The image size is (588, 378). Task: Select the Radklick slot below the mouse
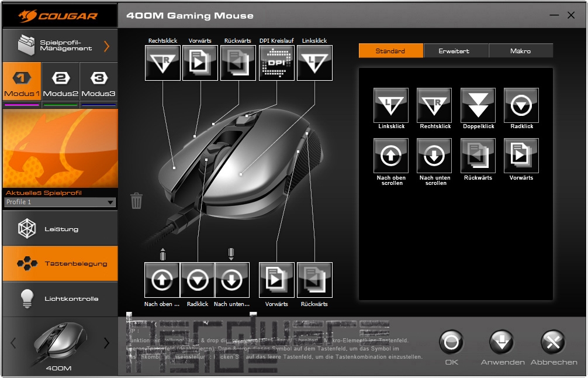197,280
